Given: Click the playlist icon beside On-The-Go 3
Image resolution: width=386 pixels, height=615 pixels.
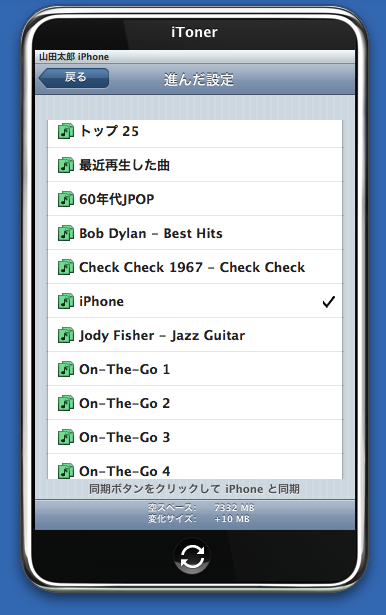Looking at the screenshot, I should click(x=66, y=437).
